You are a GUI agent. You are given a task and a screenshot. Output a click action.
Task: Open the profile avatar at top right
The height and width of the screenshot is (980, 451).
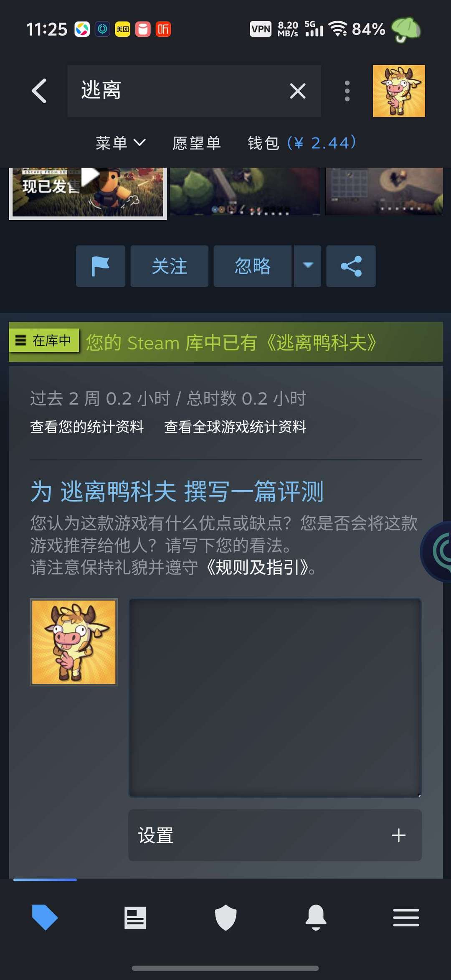[399, 91]
